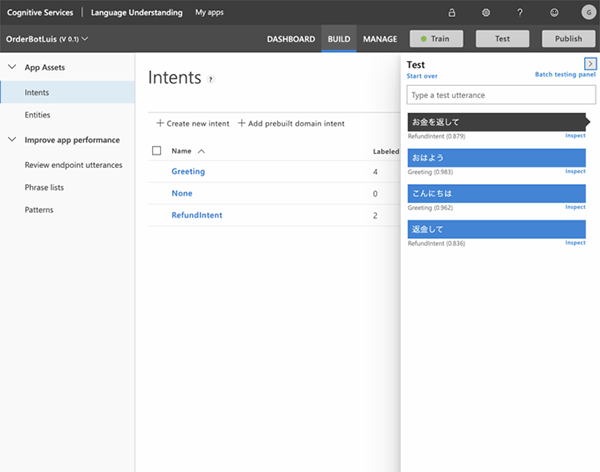
Task: Open the None intent
Action: [x=182, y=193]
